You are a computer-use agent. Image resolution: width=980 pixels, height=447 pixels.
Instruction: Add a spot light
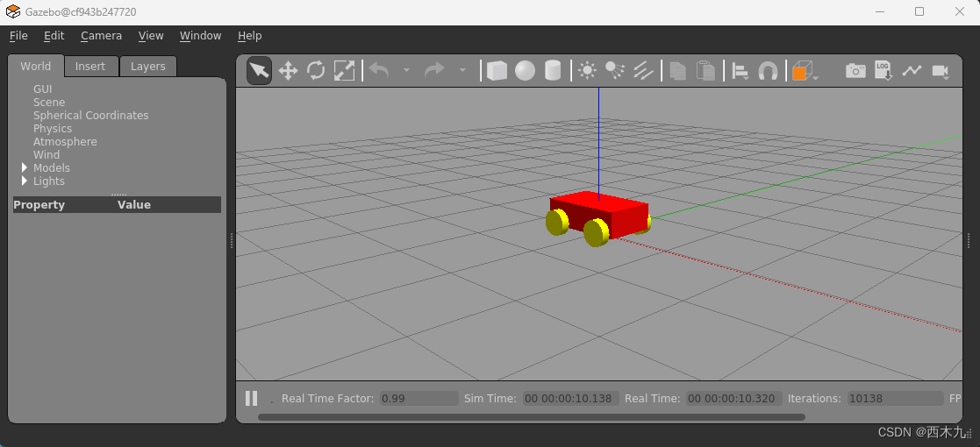615,70
